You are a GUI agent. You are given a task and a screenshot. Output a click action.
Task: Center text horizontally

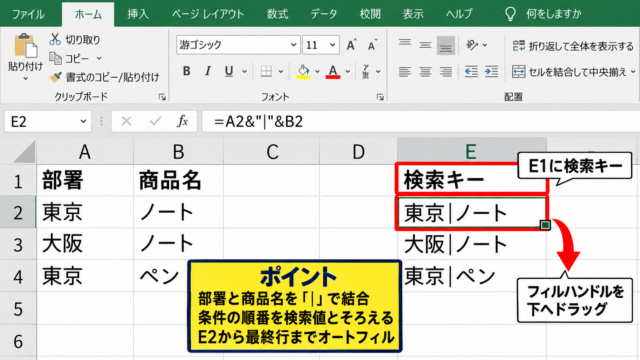(x=425, y=72)
